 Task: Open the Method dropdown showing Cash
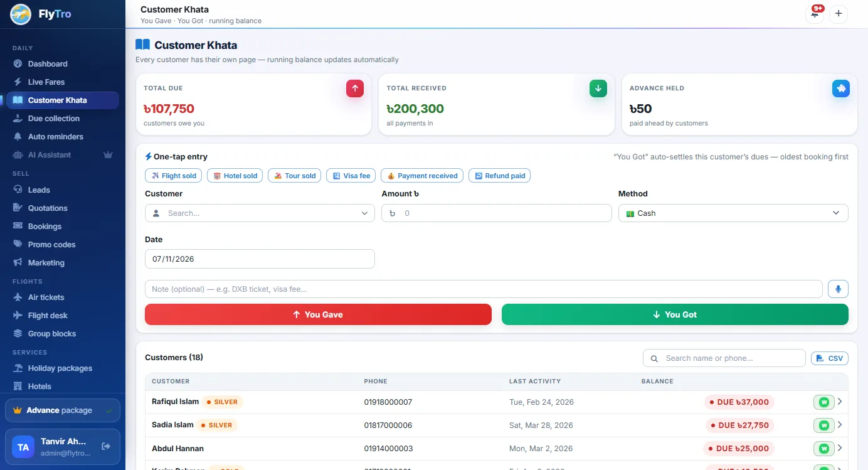[x=733, y=213]
